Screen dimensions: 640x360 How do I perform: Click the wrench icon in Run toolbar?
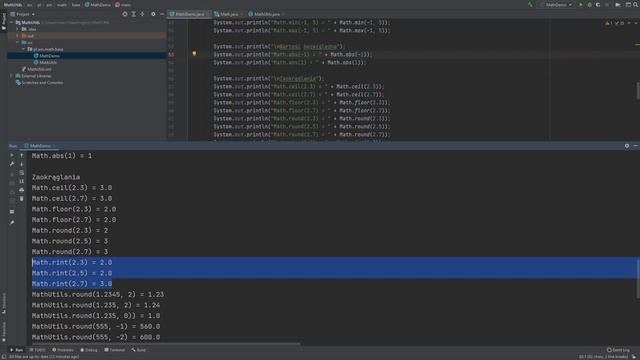(x=12, y=164)
